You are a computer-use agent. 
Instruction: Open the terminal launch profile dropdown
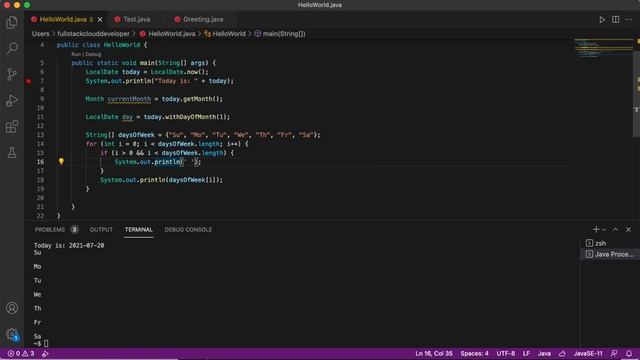(604, 229)
